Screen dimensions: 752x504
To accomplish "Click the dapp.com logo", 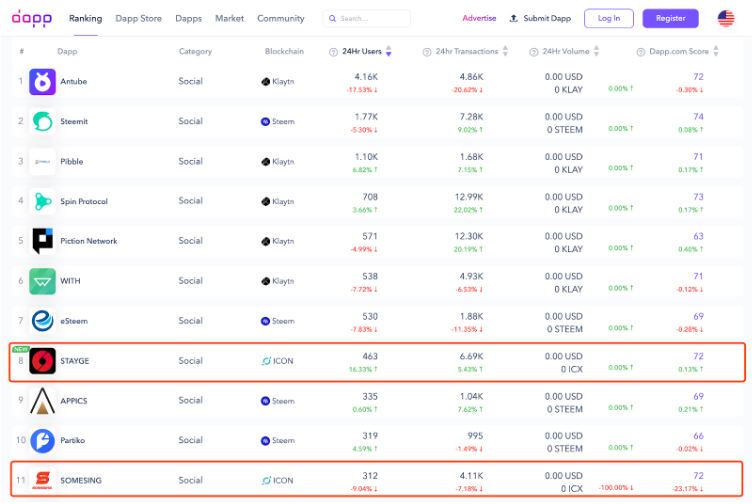I will pos(32,18).
